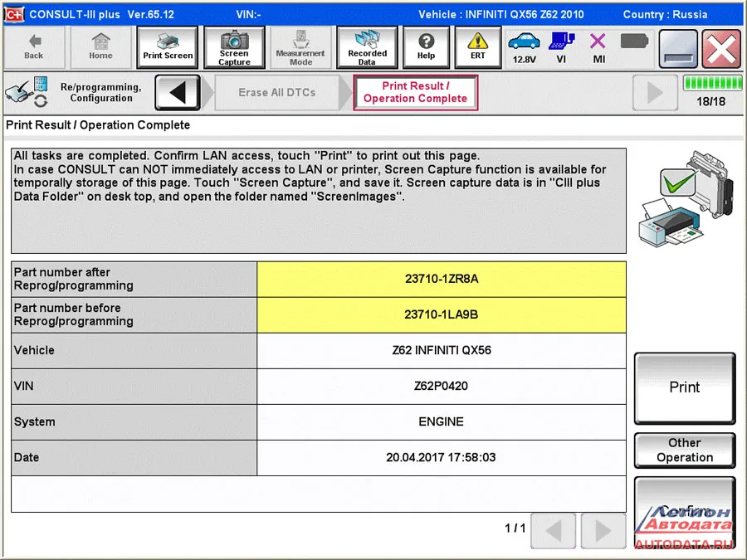747x560 pixels.
Task: Click the ERT warning triangle icon
Action: (x=478, y=47)
